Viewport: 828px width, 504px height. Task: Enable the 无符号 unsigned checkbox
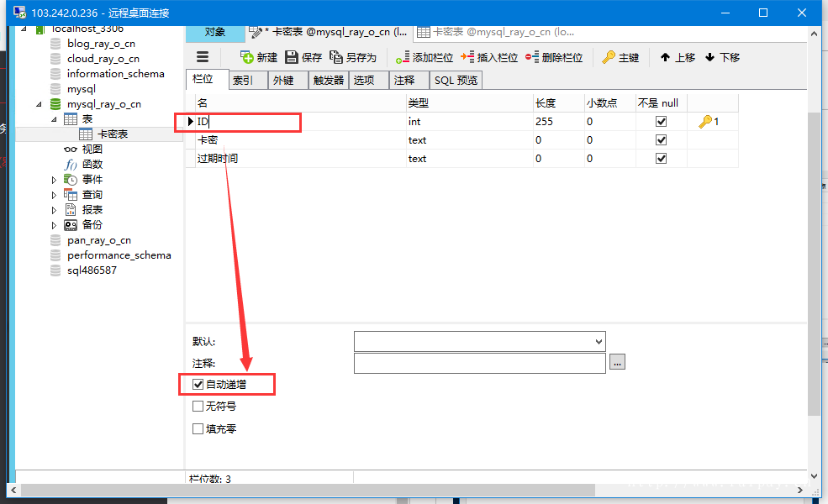click(x=198, y=407)
